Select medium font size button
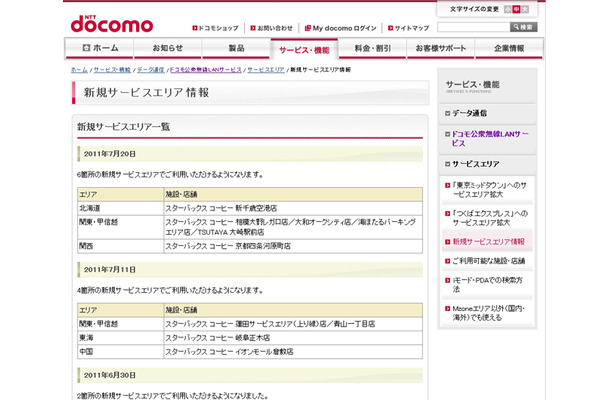The height and width of the screenshot is (400, 610). click(516, 9)
